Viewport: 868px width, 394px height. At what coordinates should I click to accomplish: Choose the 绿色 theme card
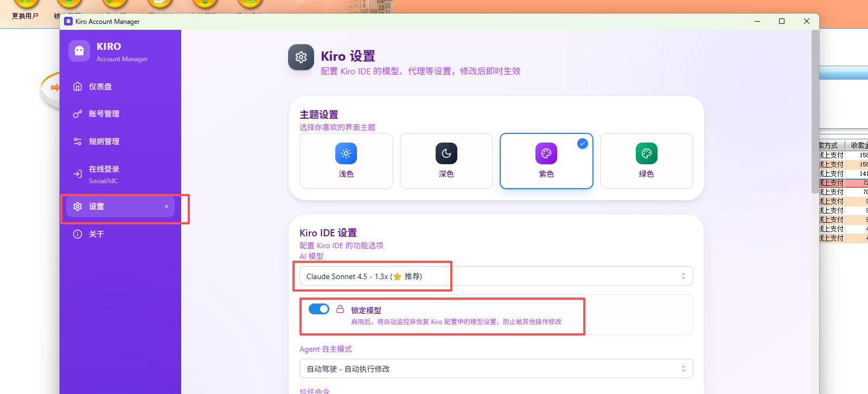click(647, 161)
